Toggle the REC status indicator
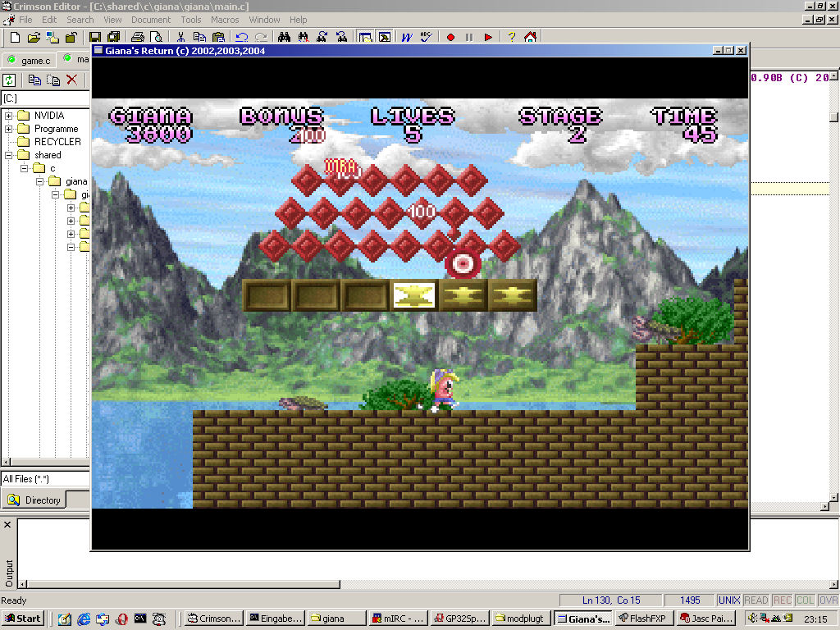 [783, 600]
